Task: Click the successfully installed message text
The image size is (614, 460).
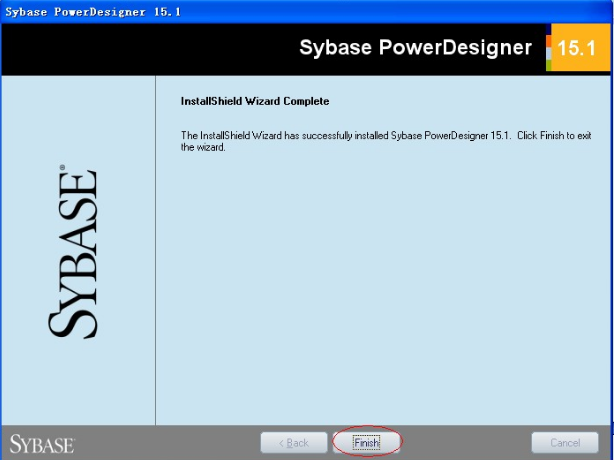Action: pos(386,141)
